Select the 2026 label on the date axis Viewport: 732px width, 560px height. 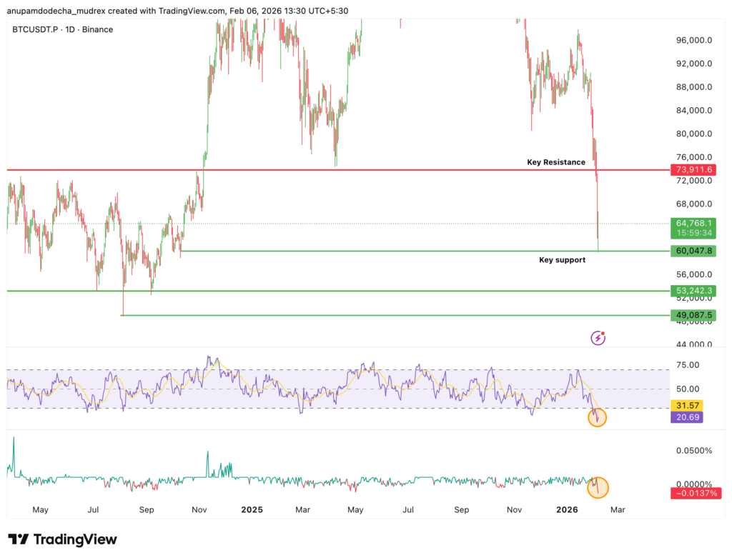coord(567,510)
